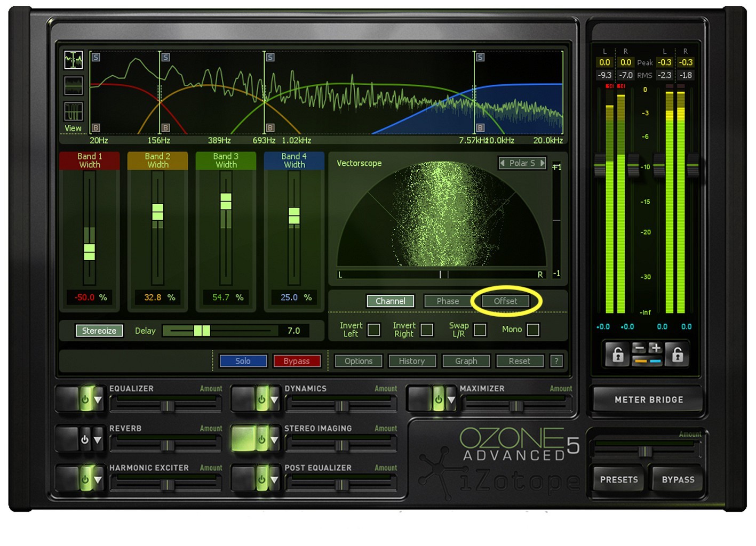Switch to the Phase tab

pyautogui.click(x=448, y=301)
